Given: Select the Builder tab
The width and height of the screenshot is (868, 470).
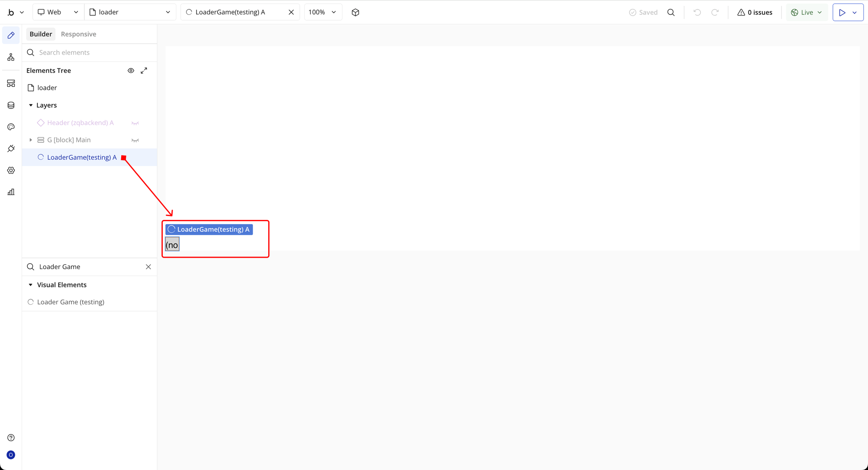Looking at the screenshot, I should 41,34.
